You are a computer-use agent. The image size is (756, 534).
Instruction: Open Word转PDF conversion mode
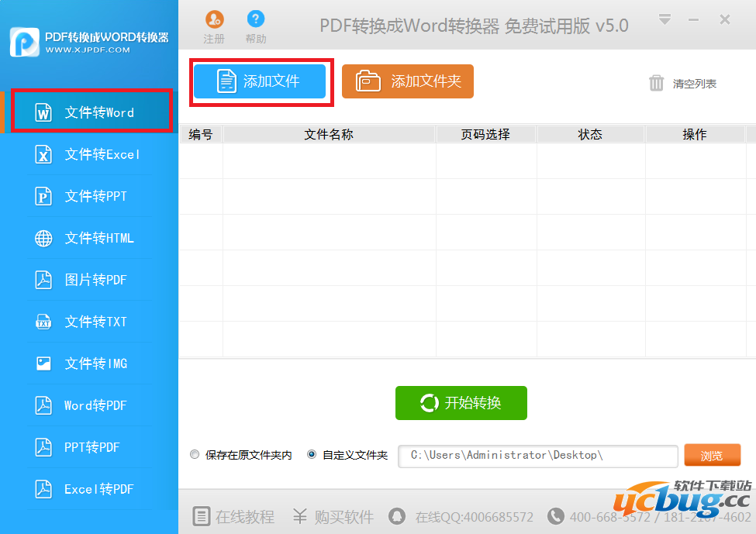(89, 405)
